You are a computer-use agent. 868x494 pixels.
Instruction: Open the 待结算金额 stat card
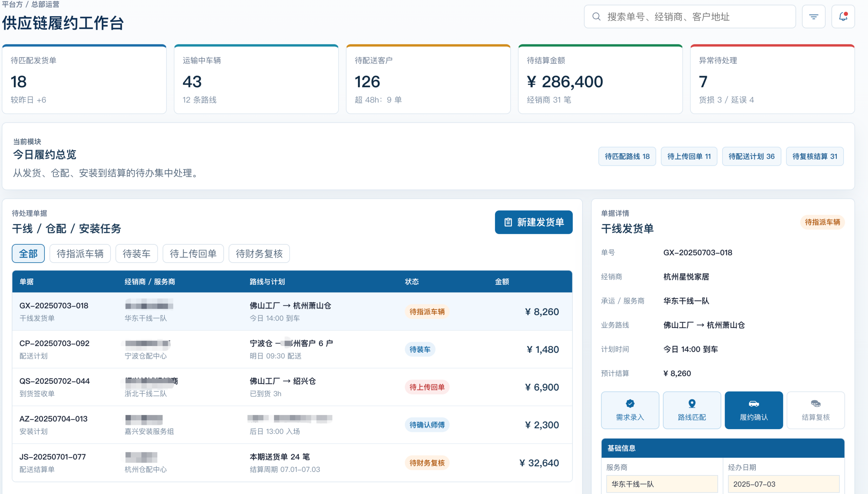[x=600, y=79]
